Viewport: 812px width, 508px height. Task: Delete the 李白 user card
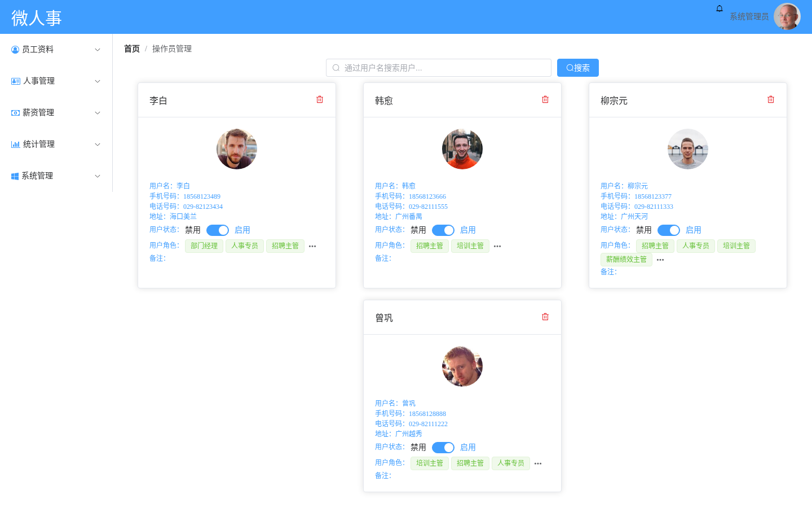(320, 99)
